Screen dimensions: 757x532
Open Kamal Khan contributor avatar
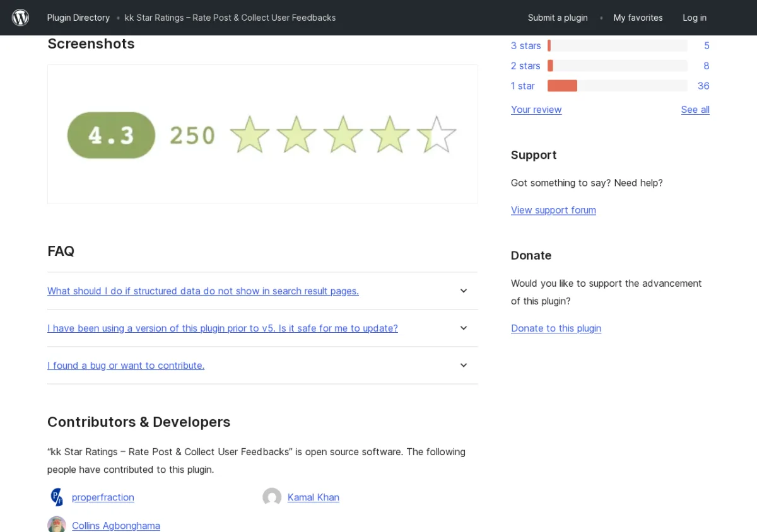(x=272, y=497)
